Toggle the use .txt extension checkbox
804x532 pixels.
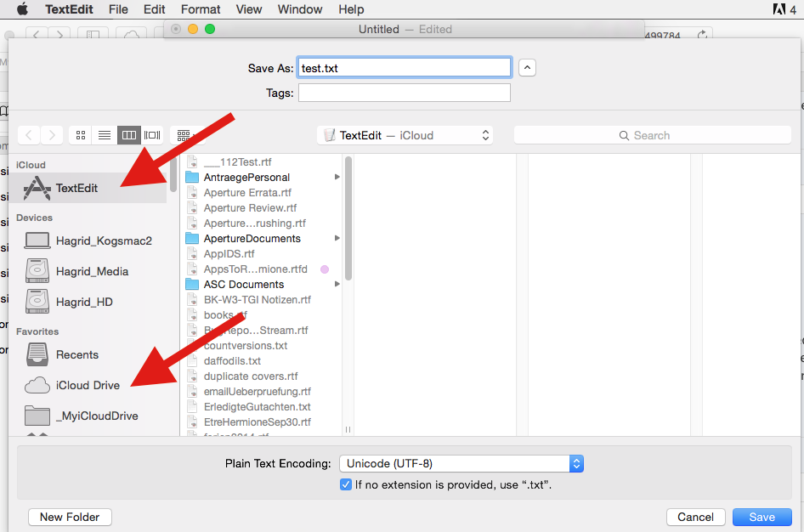tap(346, 485)
